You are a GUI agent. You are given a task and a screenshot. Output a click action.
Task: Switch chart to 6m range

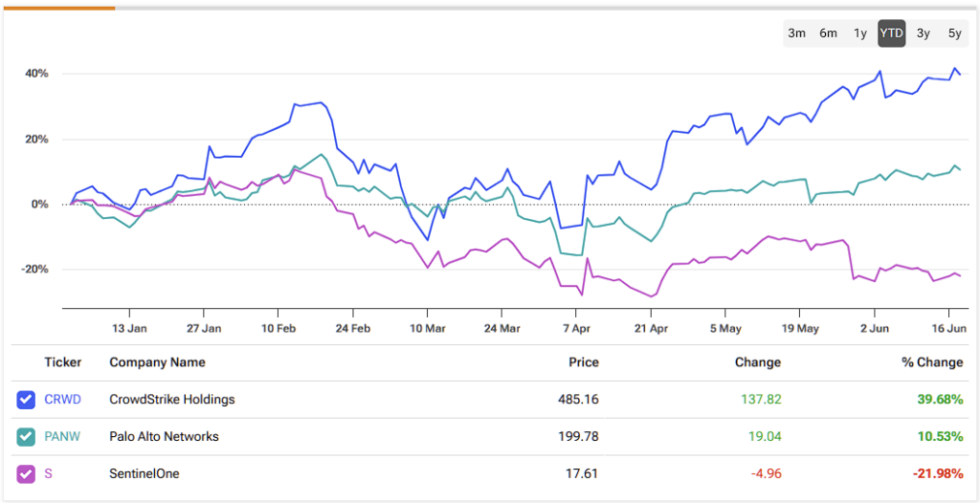[x=828, y=33]
